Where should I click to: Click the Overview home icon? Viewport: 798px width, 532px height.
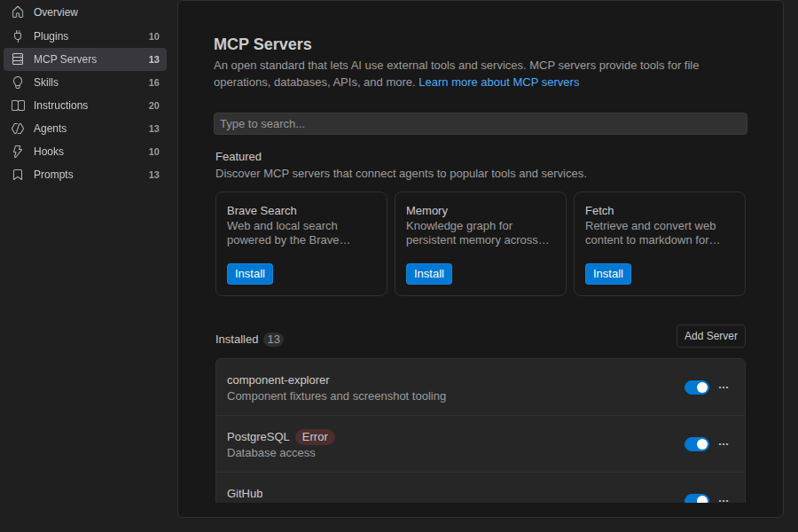(18, 12)
